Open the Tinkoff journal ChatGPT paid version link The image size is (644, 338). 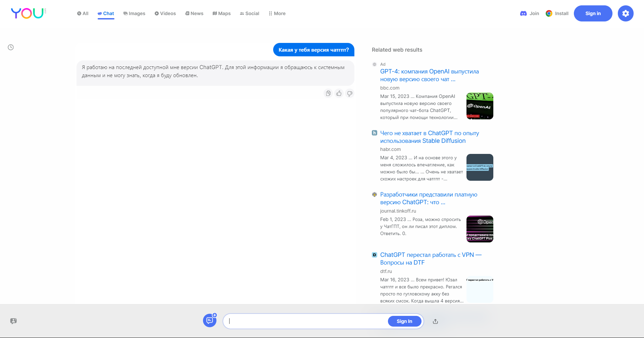point(429,199)
